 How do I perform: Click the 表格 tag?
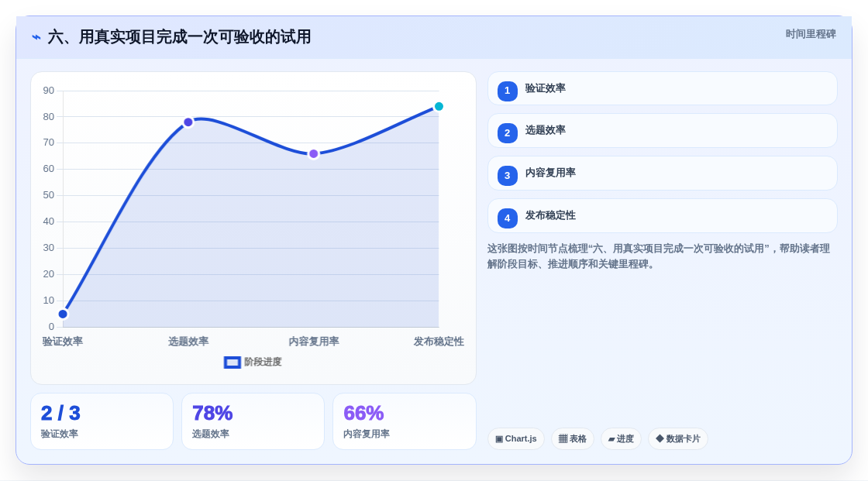tap(573, 439)
